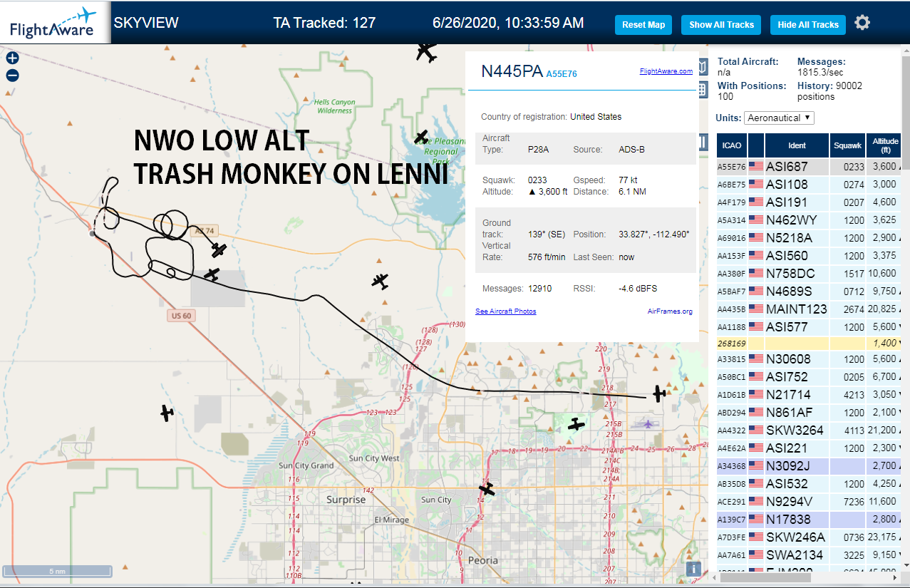Open the AirFrames.org link
The image size is (910, 588).
click(x=670, y=311)
